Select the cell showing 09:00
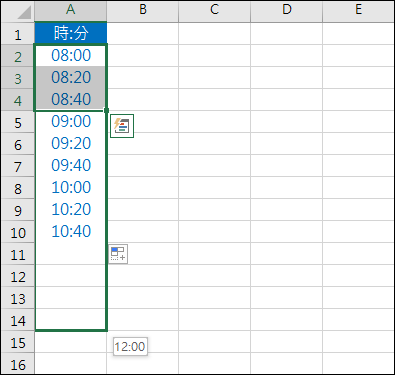This screenshot has width=395, height=375. click(x=71, y=121)
